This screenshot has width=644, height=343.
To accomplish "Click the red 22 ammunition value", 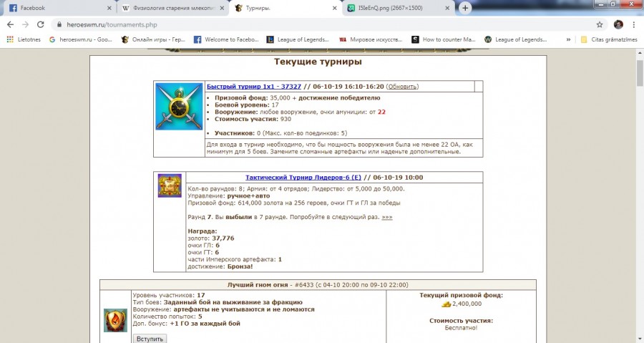I will [381, 112].
